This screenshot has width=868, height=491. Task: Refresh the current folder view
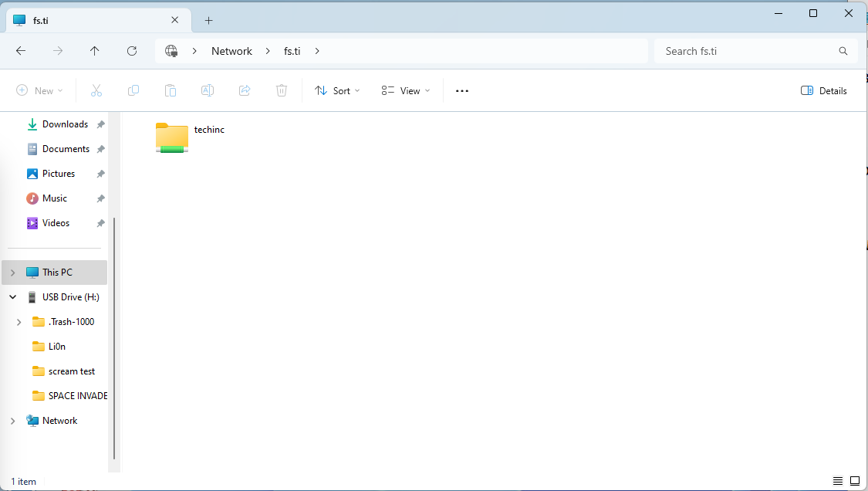point(132,51)
